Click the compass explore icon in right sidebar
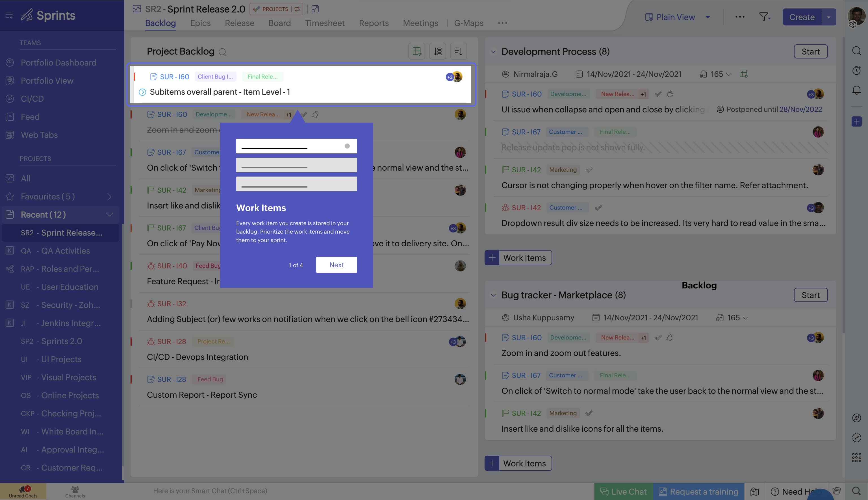 coord(857,418)
